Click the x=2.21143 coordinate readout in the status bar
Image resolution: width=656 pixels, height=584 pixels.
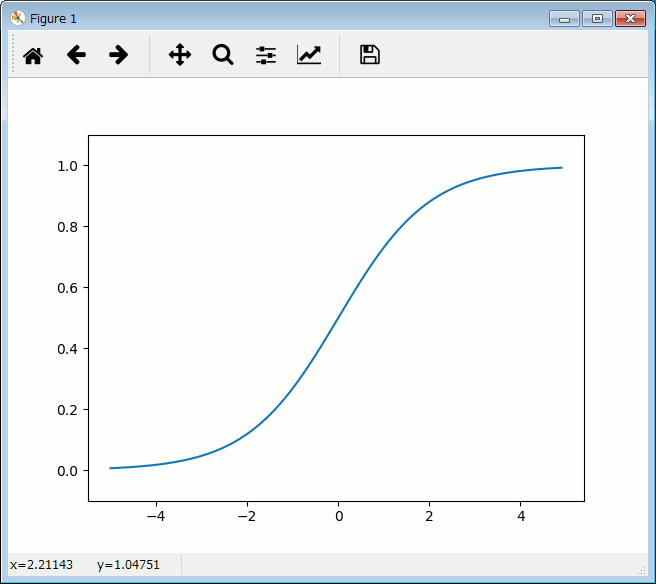(41, 565)
